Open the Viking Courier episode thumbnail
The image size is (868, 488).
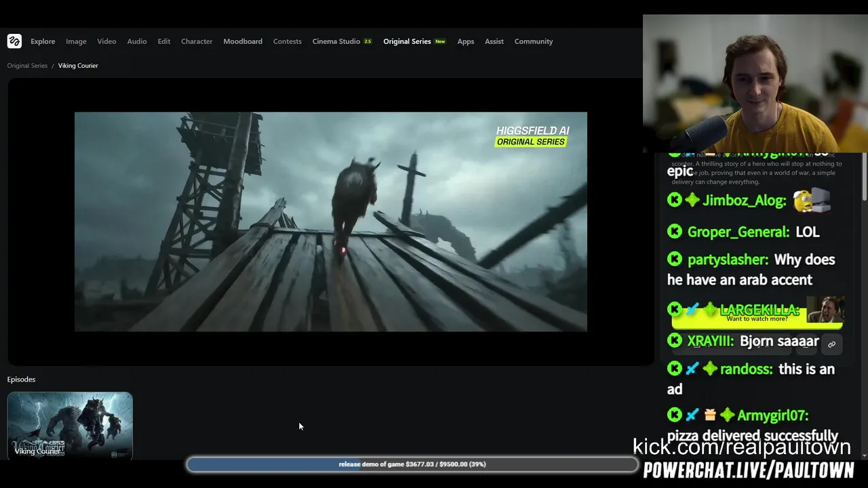pos(70,426)
